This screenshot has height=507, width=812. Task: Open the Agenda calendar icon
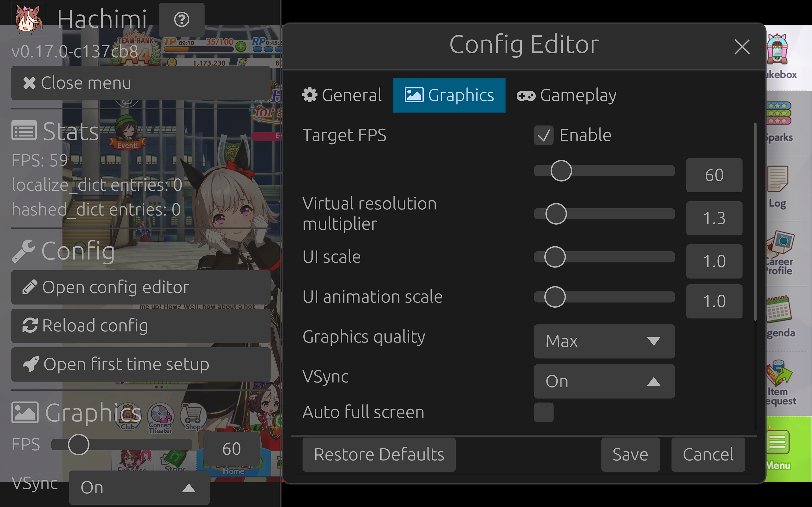[778, 309]
